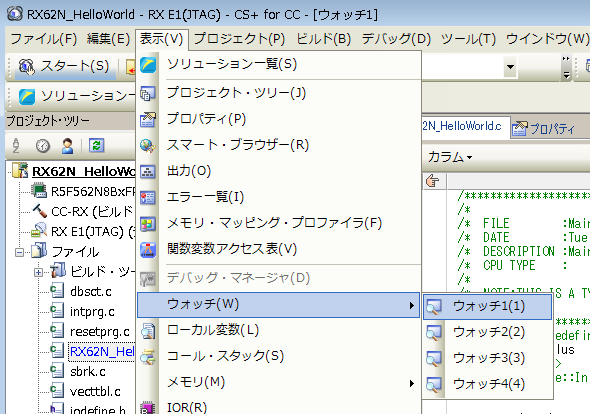The height and width of the screenshot is (414, 590).
Task: Select vecttbl.c in project tree
Action: [x=95, y=391]
